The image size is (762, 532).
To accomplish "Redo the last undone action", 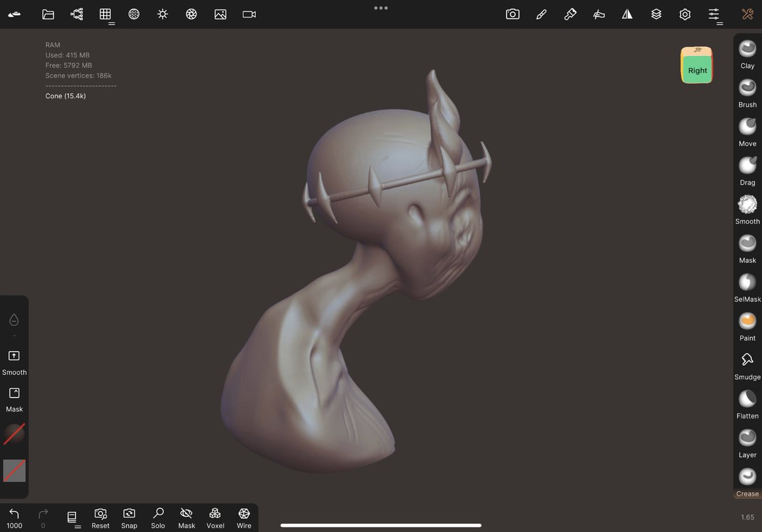I will coord(43,517).
